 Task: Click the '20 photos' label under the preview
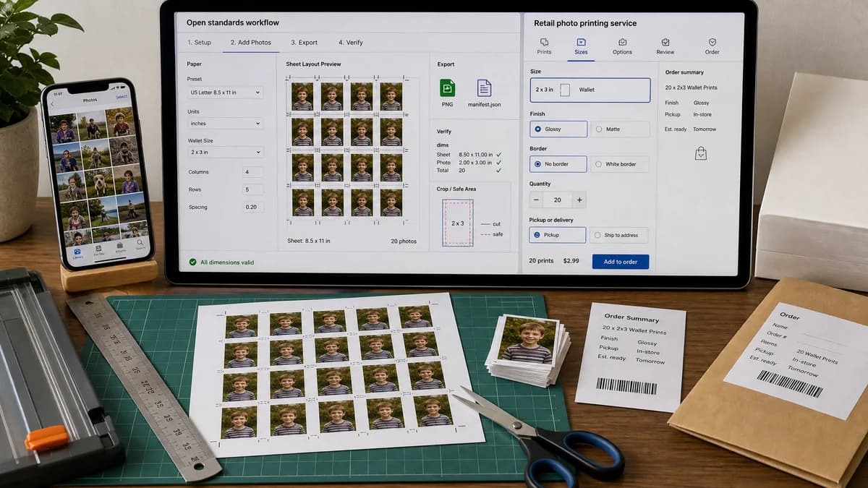click(404, 241)
